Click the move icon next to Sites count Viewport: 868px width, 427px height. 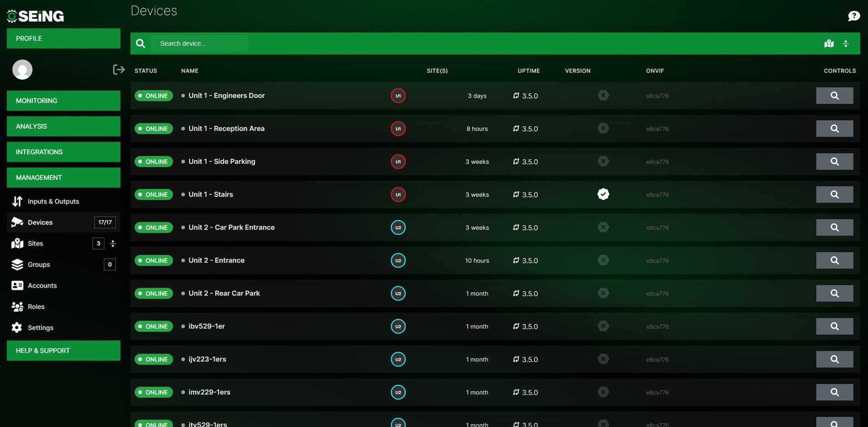[x=113, y=244]
